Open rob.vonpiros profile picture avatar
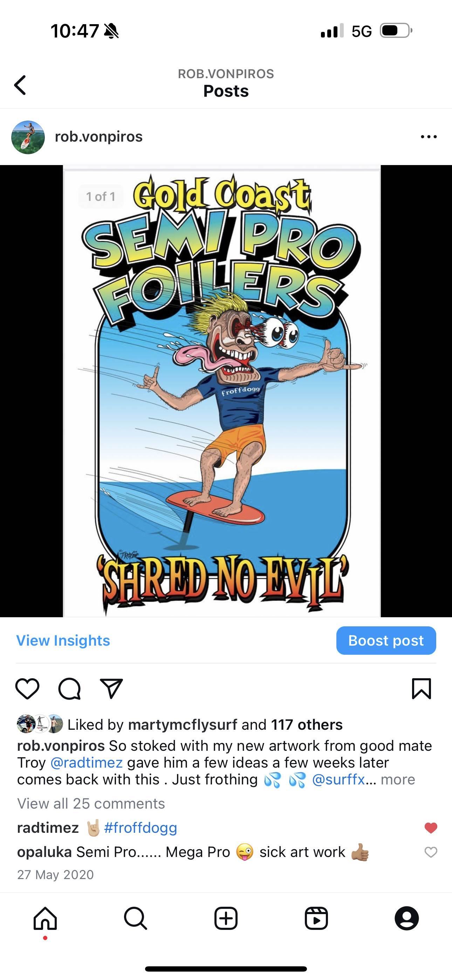452x980 pixels. coord(28,137)
